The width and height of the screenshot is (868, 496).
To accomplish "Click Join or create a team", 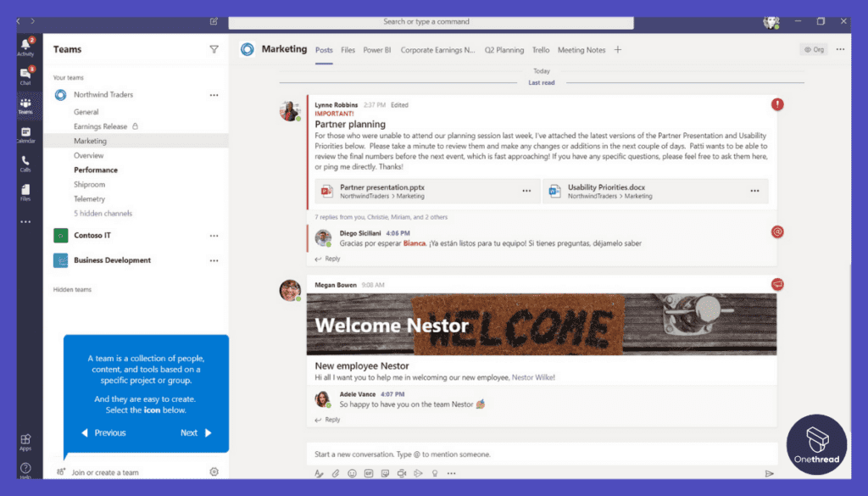I will [105, 472].
